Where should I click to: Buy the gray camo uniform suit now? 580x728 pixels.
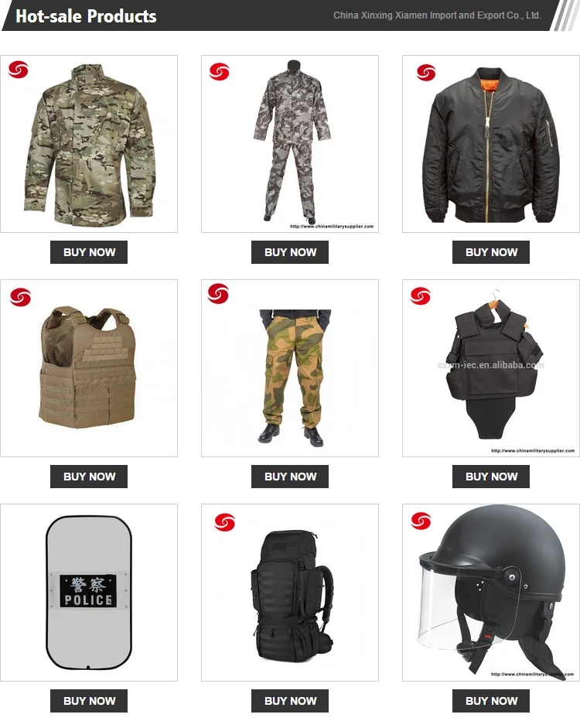click(290, 252)
